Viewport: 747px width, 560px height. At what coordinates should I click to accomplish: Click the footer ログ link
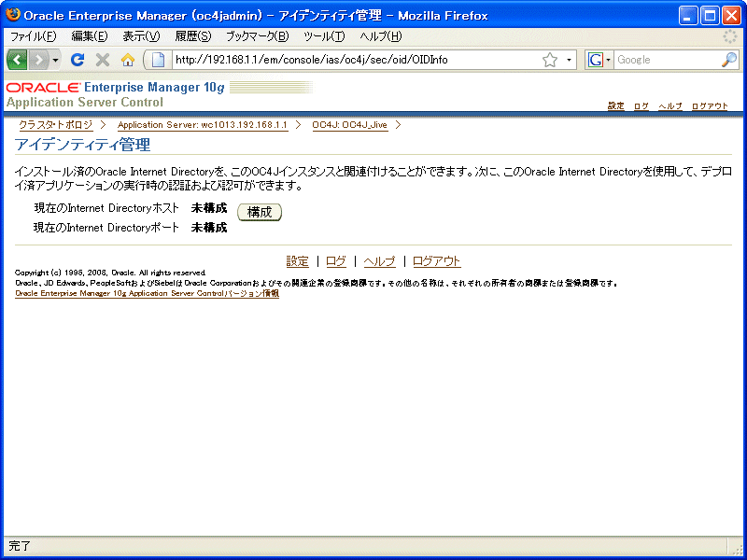pyautogui.click(x=336, y=261)
